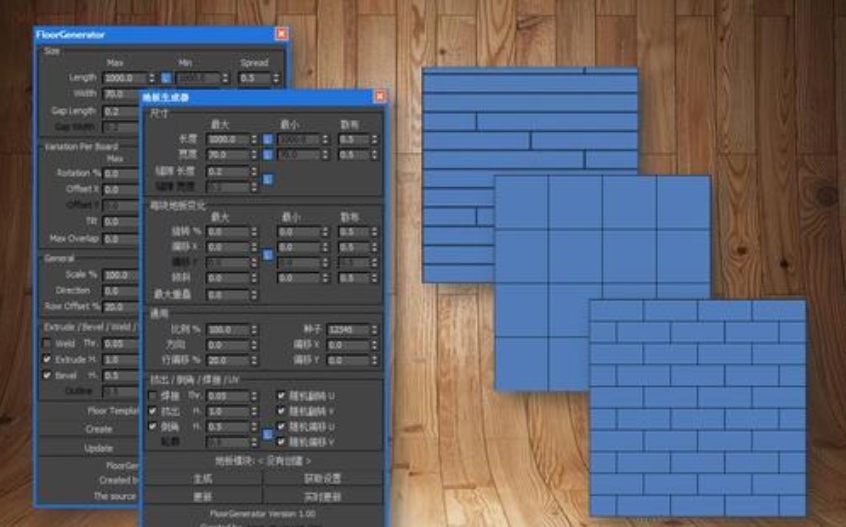Toggle the gap length/width lock in Chinese dialog
Image resolution: width=846 pixels, height=527 pixels.
tap(268, 179)
